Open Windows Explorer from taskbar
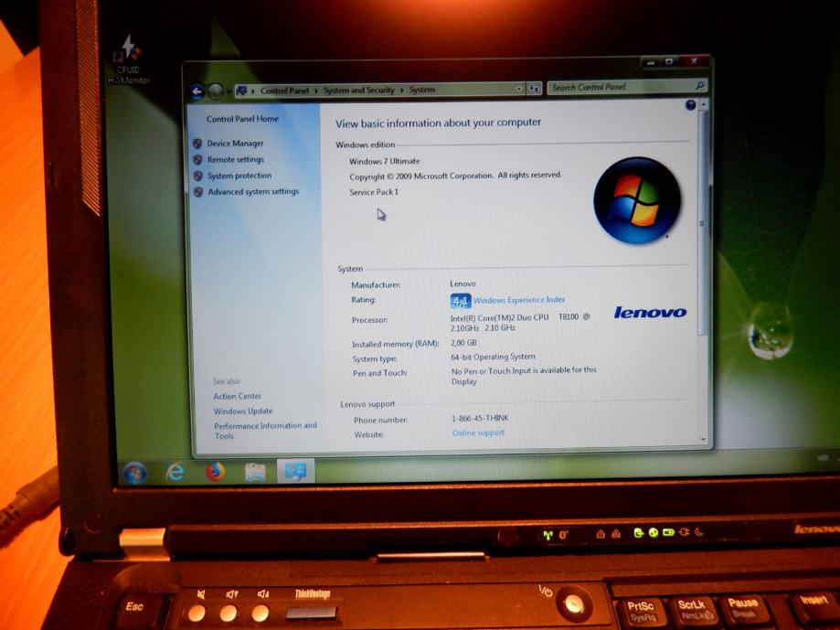This screenshot has height=630, width=840. coord(256,473)
